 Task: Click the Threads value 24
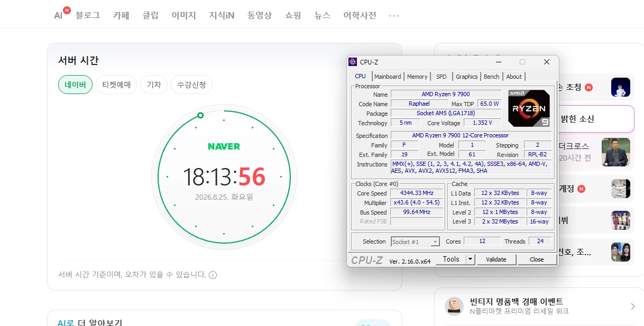[x=540, y=241]
